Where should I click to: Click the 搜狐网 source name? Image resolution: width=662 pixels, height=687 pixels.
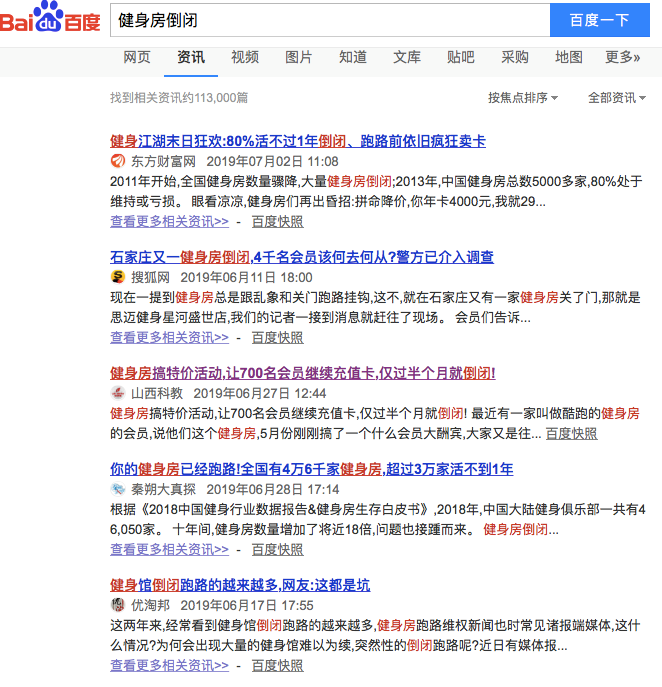tap(150, 277)
